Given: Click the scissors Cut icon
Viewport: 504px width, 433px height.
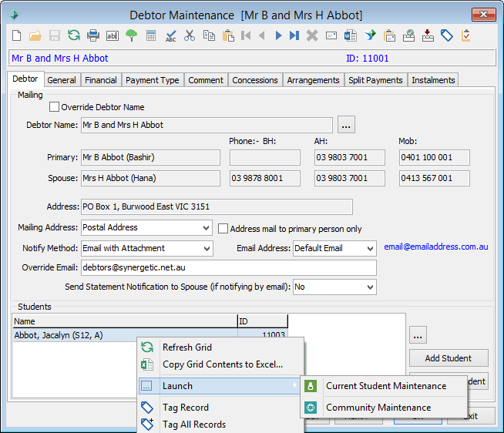Looking at the screenshot, I should point(190,35).
